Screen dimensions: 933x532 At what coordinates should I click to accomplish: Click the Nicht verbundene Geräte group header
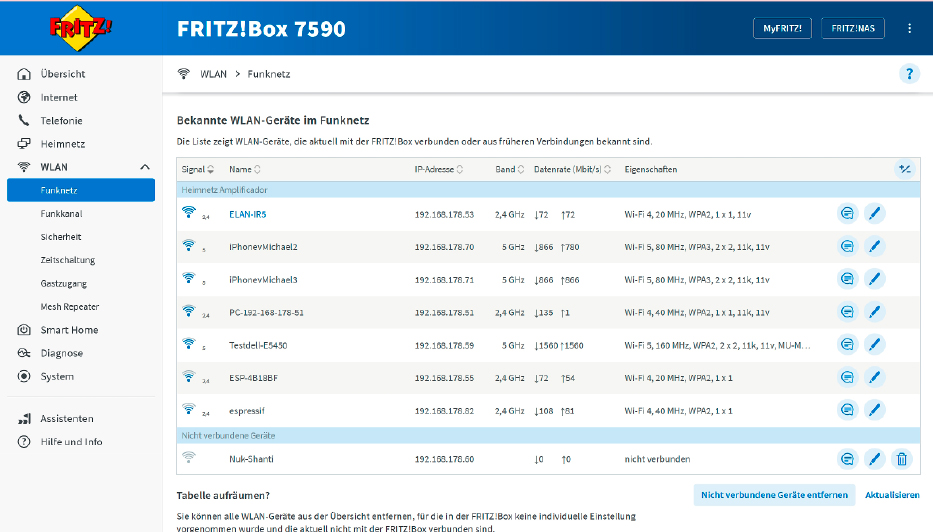(x=548, y=436)
